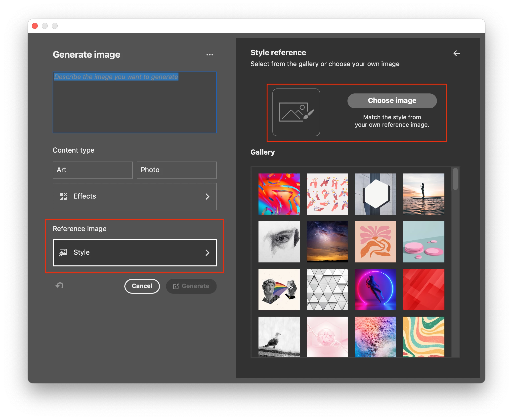Click the red close window button
The width and height of the screenshot is (513, 420).
click(35, 26)
